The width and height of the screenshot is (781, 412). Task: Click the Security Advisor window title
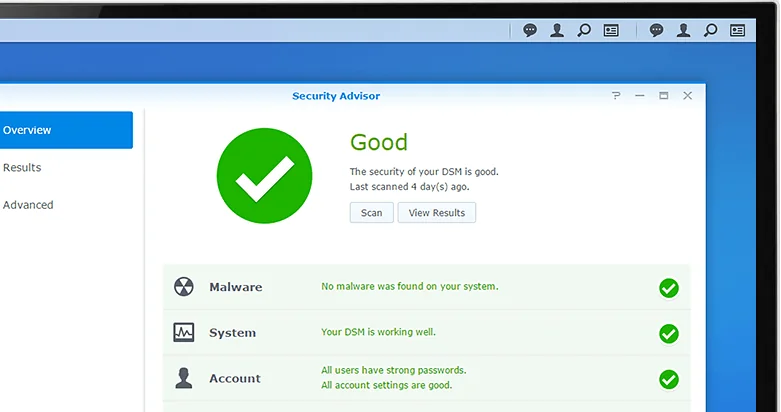pyautogui.click(x=336, y=96)
